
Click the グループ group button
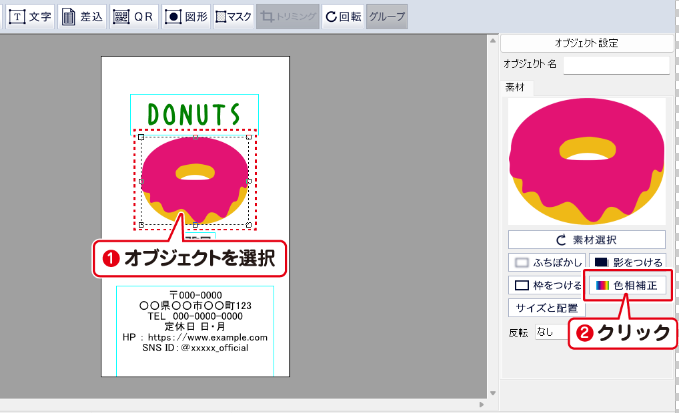click(x=386, y=17)
